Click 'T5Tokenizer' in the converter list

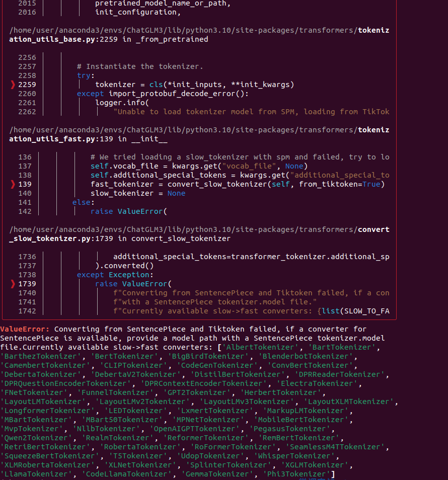138,456
